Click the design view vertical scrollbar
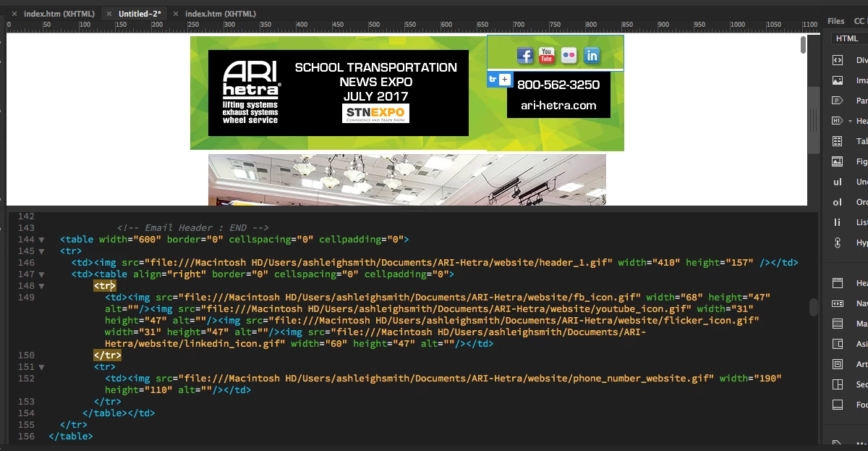 pos(803,45)
